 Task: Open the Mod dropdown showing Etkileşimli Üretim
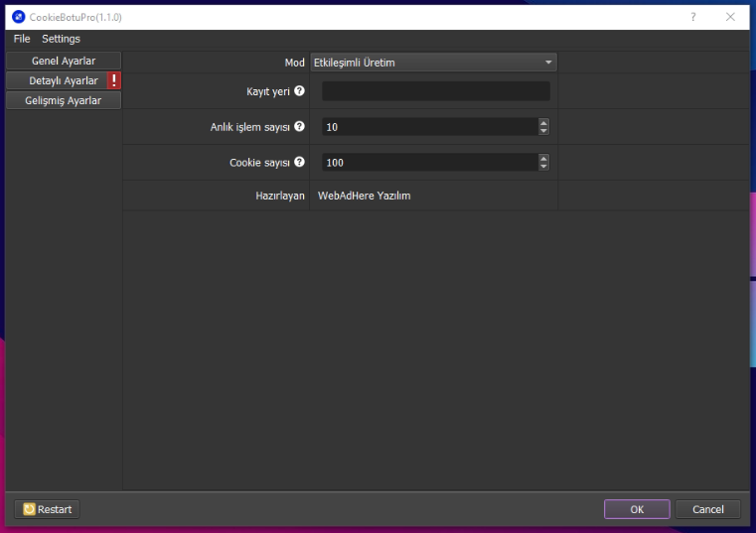tap(433, 63)
